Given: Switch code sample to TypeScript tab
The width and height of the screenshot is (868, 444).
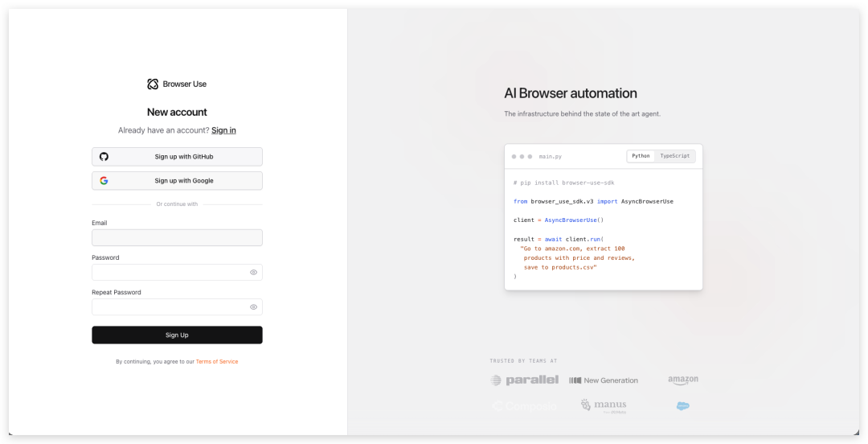Looking at the screenshot, I should click(x=674, y=156).
